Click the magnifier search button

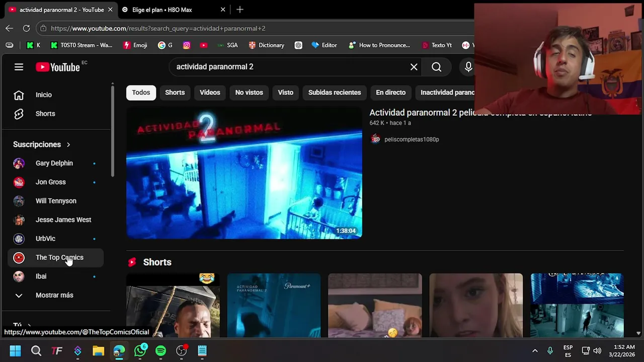436,67
